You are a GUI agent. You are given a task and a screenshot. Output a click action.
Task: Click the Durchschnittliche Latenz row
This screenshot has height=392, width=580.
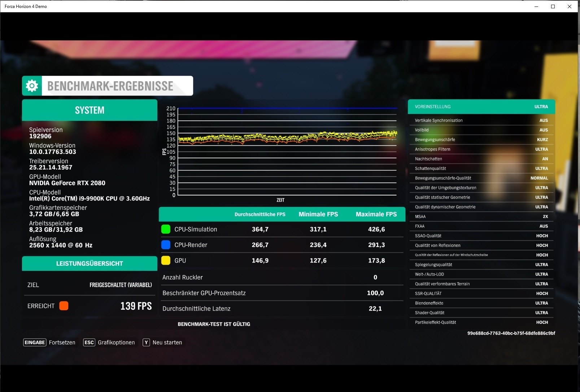coord(282,308)
